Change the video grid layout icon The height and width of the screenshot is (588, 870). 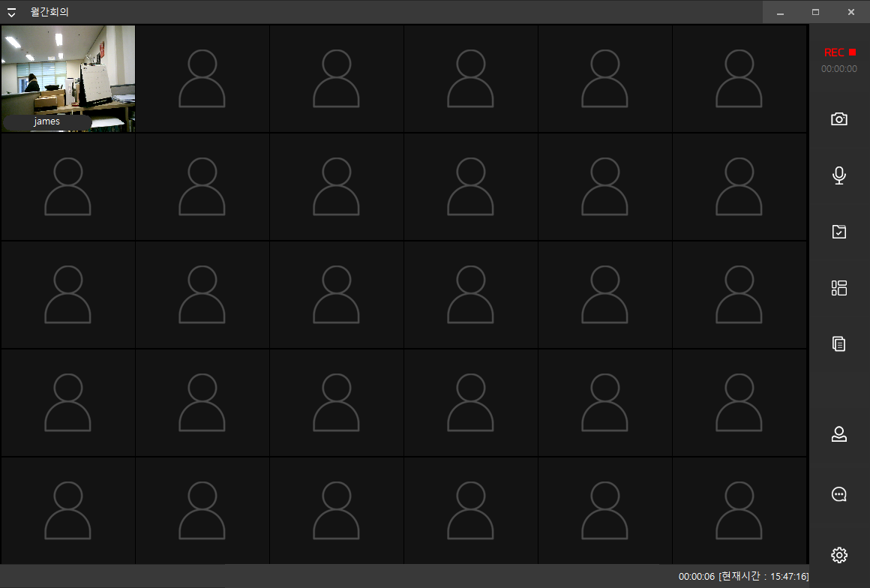click(x=839, y=288)
